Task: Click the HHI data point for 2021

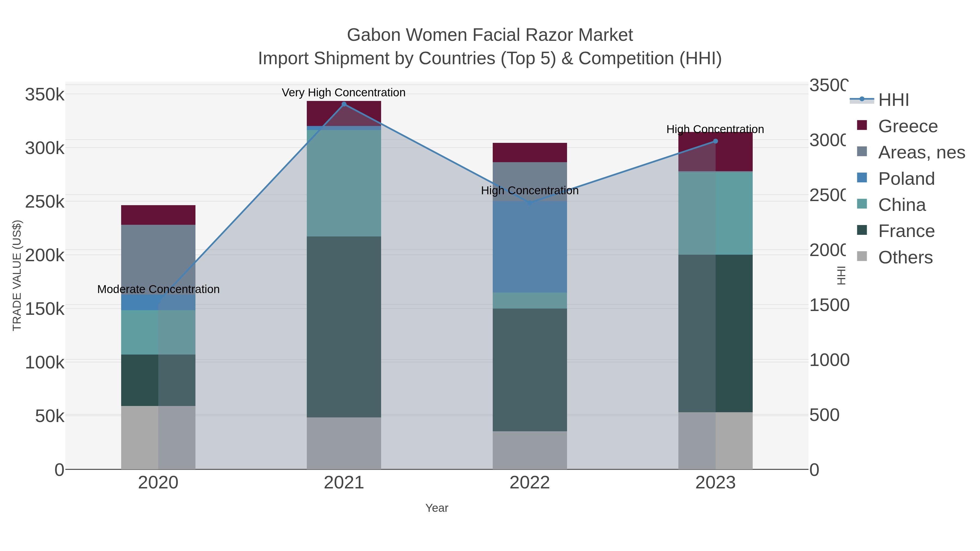Action: pyautogui.click(x=344, y=104)
